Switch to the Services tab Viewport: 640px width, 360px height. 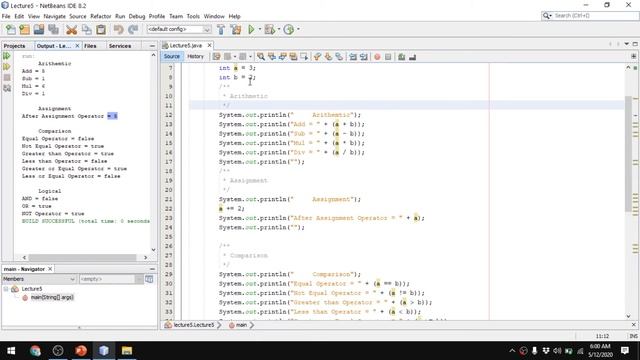120,46
